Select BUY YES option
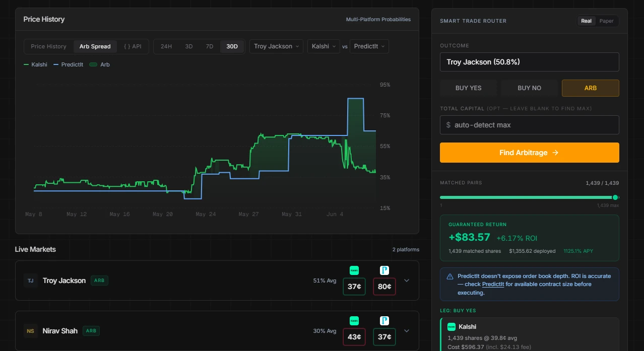This screenshot has height=351, width=644. tap(469, 88)
